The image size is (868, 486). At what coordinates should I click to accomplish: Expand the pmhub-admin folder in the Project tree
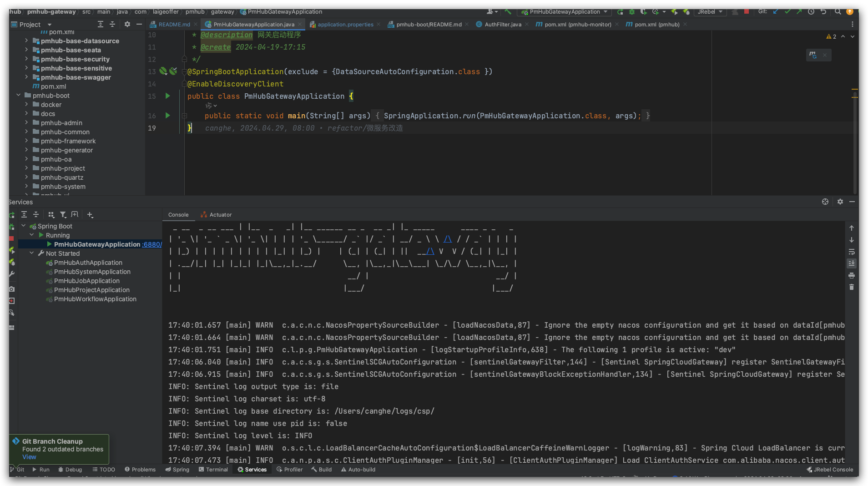[26, 123]
